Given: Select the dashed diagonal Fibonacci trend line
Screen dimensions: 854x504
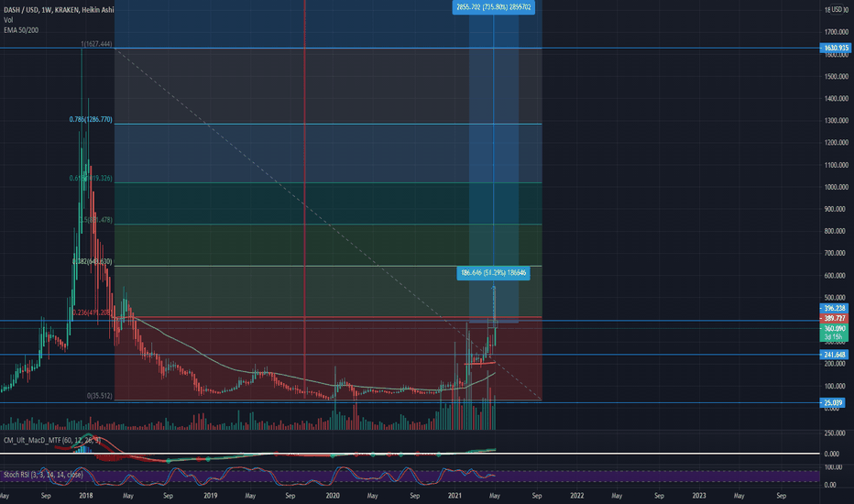Looking at the screenshot, I should [x=327, y=224].
